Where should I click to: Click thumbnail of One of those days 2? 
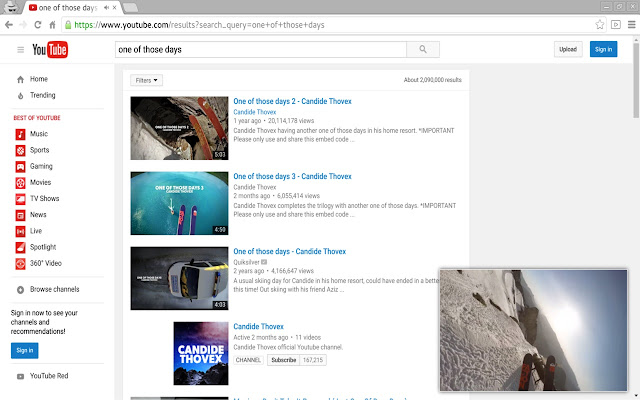coord(180,128)
